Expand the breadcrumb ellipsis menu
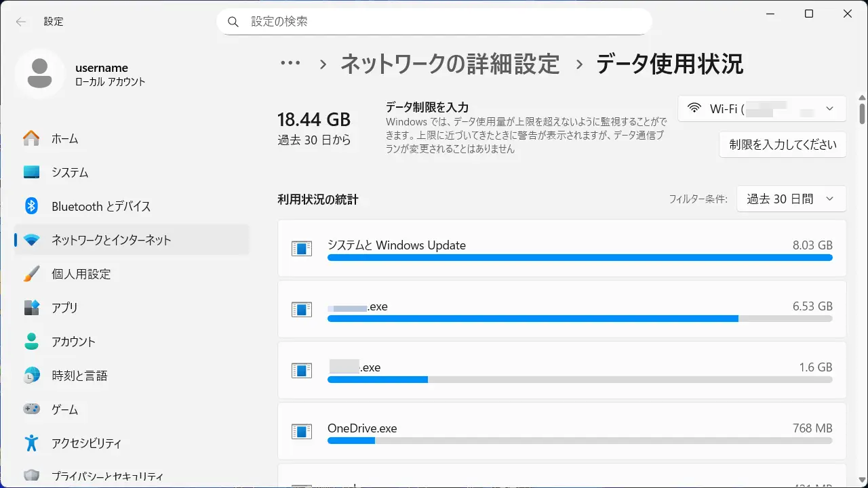This screenshot has width=868, height=488. (290, 64)
